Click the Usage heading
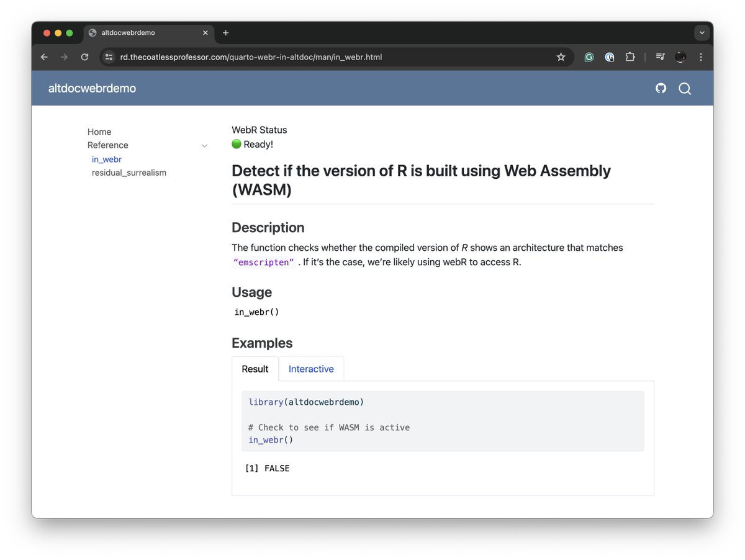 point(252,292)
